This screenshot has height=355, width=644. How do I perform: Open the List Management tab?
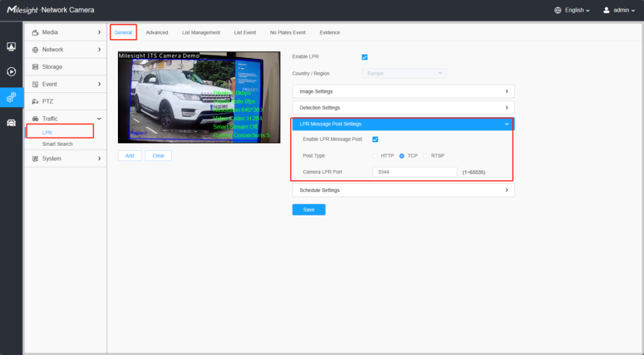(x=201, y=32)
